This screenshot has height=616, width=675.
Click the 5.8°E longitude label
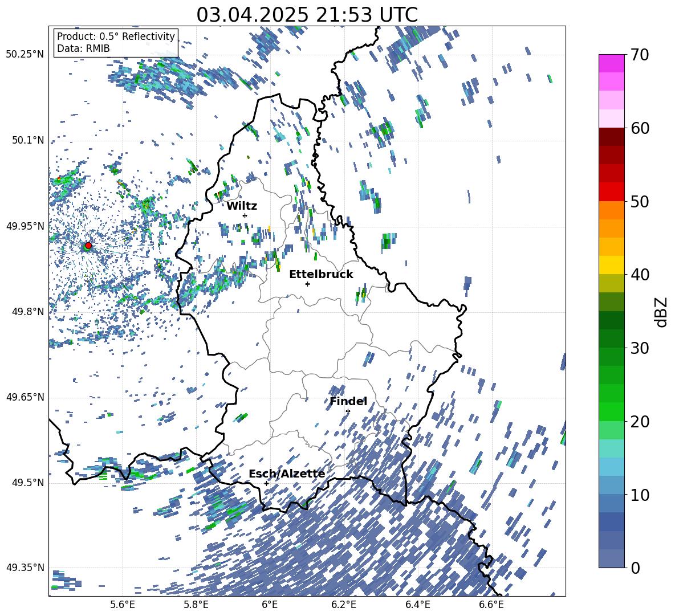coord(196,605)
